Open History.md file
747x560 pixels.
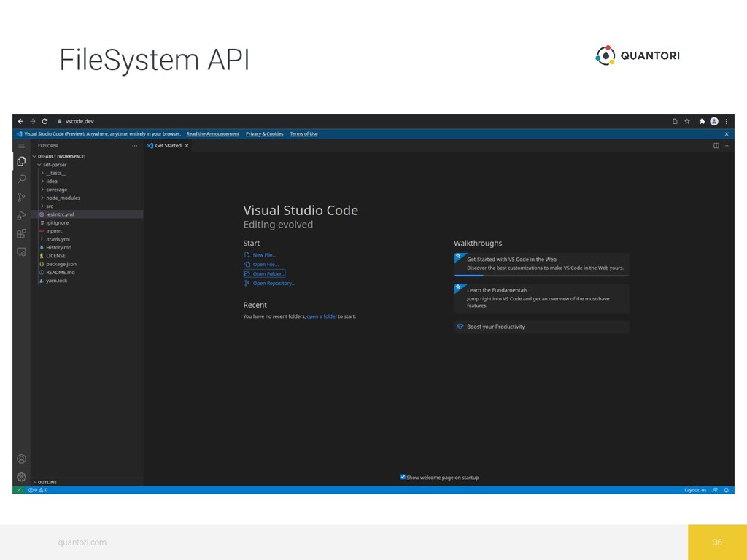[x=58, y=248]
